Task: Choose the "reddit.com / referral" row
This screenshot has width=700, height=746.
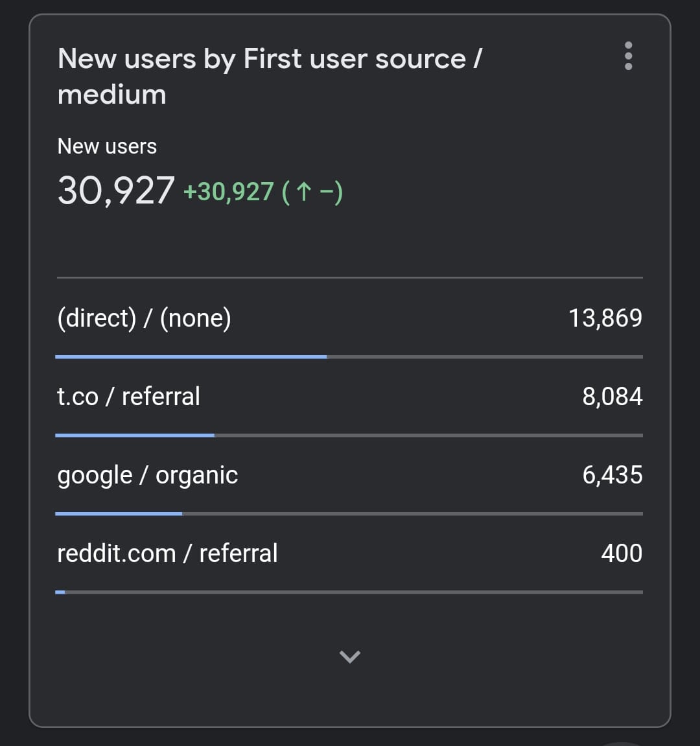Action: [167, 554]
